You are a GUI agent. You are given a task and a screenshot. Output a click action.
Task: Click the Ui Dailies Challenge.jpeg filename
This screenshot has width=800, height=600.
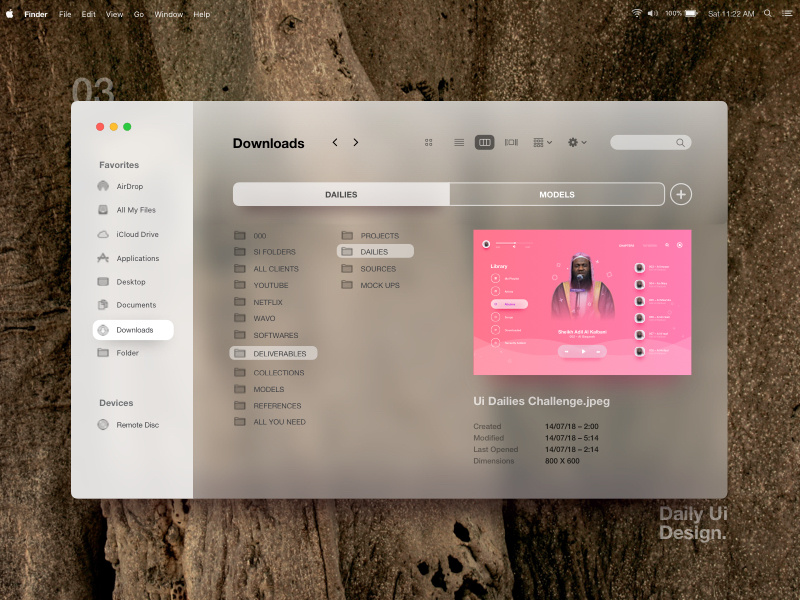tap(541, 401)
